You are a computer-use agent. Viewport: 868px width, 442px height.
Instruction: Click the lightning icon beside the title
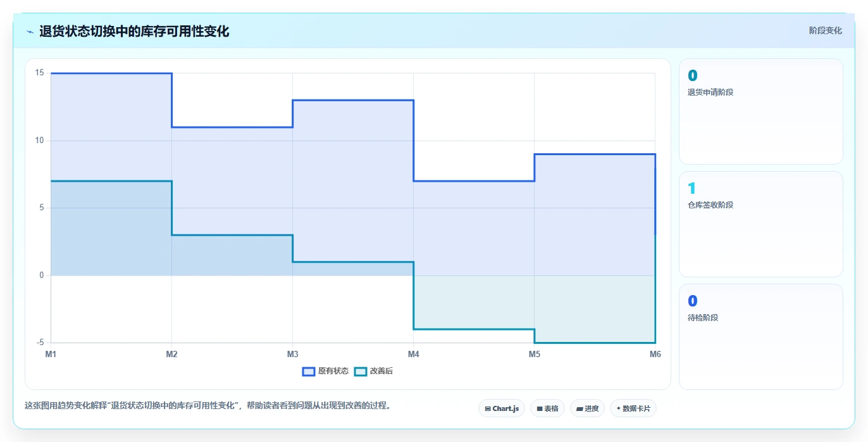pyautogui.click(x=30, y=31)
